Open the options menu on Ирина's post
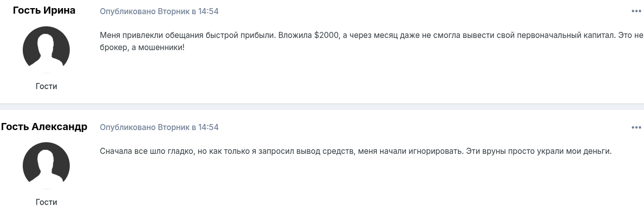This screenshot has height=207, width=644. pyautogui.click(x=636, y=11)
